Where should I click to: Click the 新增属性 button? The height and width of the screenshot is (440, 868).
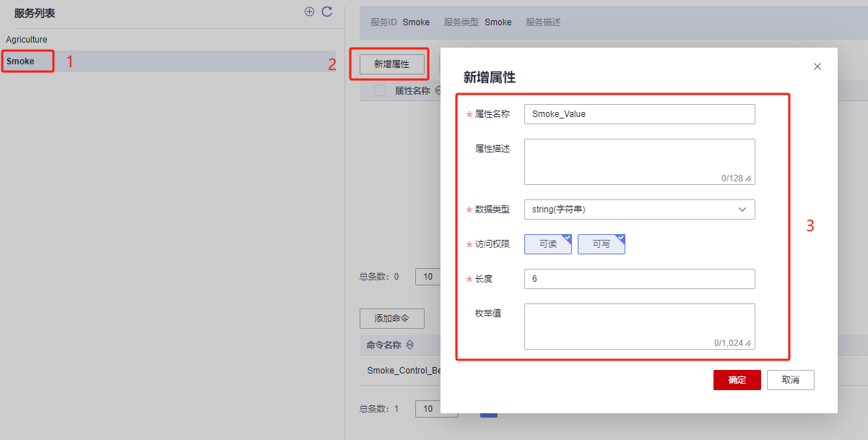(x=391, y=64)
